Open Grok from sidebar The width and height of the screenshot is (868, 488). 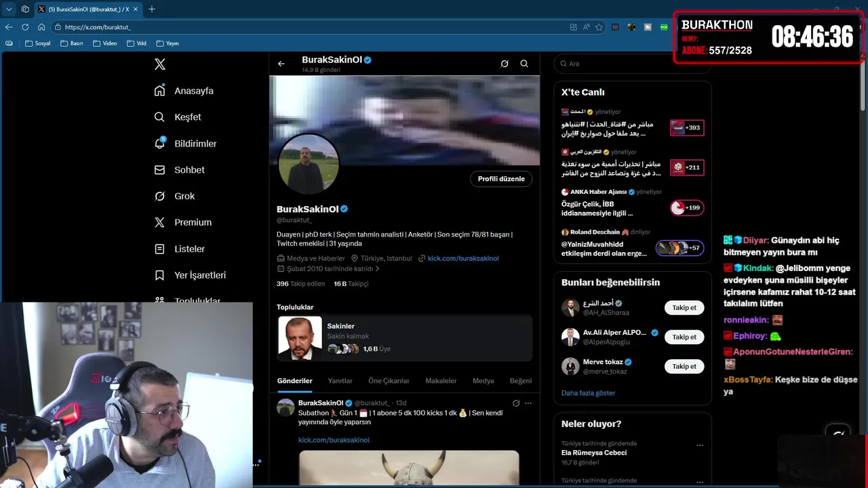[174, 197]
